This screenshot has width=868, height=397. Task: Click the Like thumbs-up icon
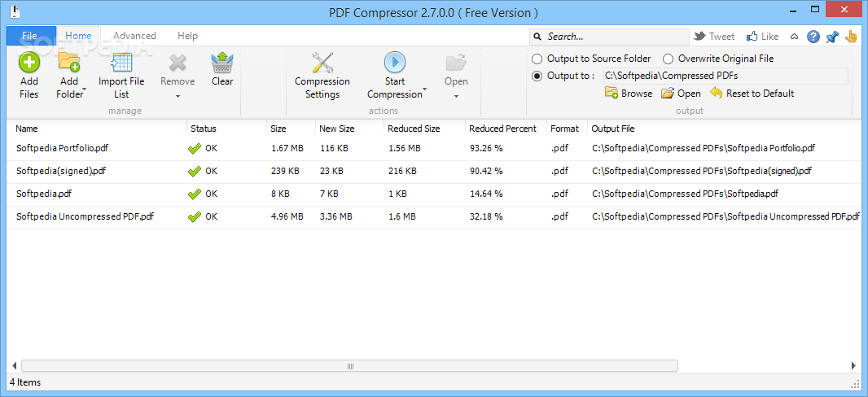pos(752,37)
